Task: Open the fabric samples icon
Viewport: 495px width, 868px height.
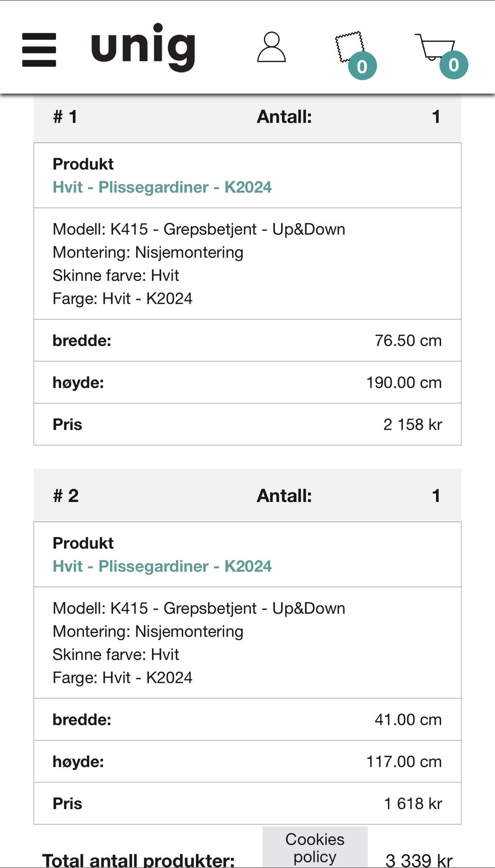Action: pyautogui.click(x=349, y=46)
